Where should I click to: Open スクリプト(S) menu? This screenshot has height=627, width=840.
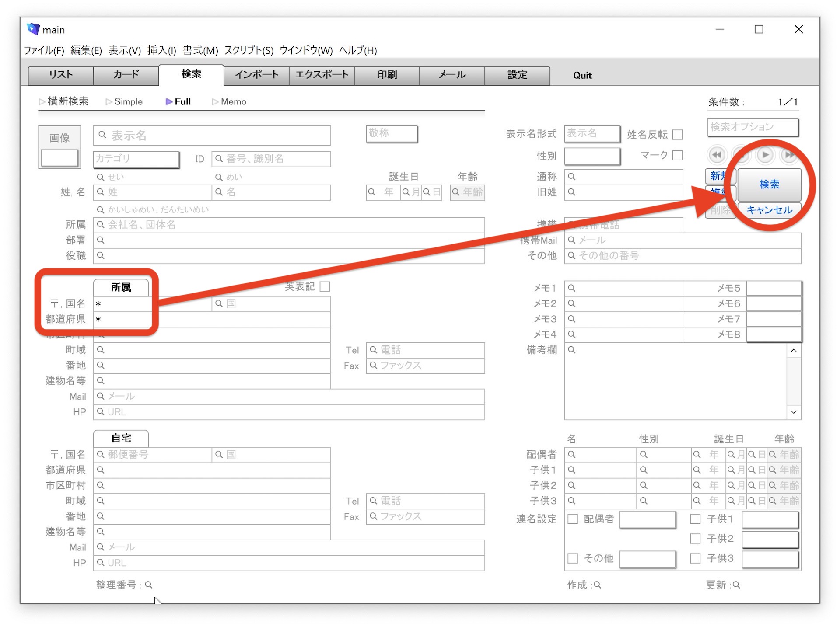(248, 50)
